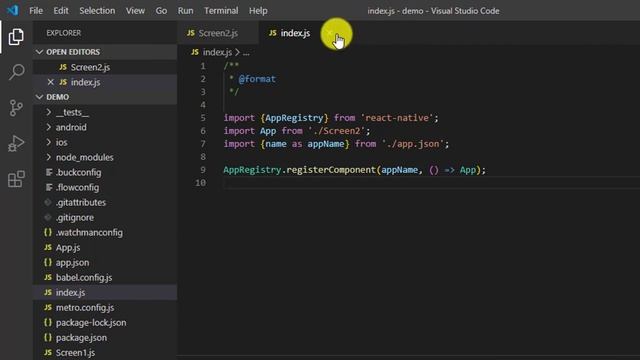Click the EXPLORER panel title
The height and width of the screenshot is (360, 640).
click(x=64, y=33)
